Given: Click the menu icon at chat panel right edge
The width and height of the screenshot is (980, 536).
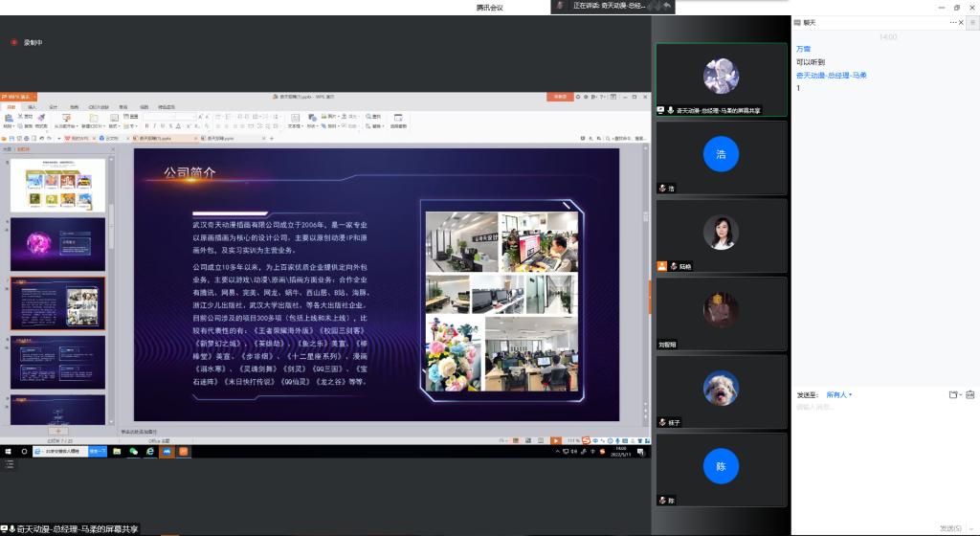Looking at the screenshot, I should (x=973, y=22).
